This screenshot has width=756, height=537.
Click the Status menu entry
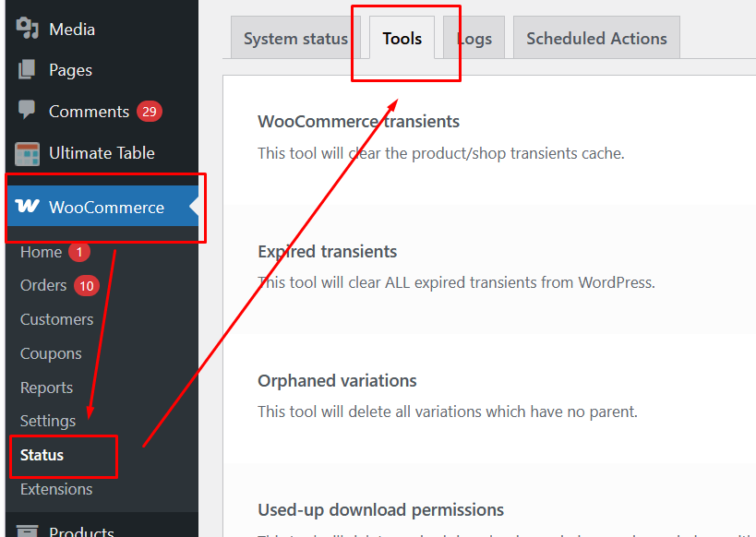pyautogui.click(x=41, y=456)
